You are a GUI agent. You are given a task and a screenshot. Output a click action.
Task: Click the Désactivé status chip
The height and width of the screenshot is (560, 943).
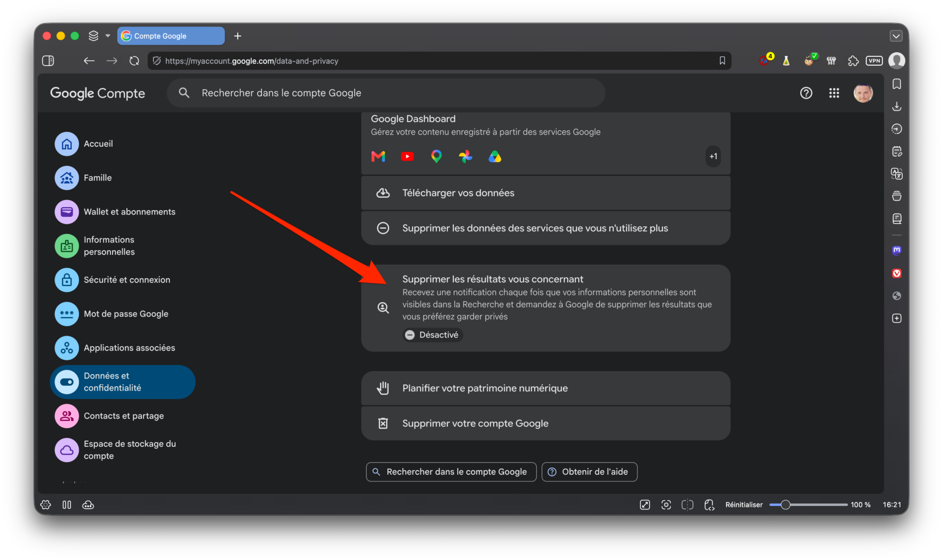point(432,335)
